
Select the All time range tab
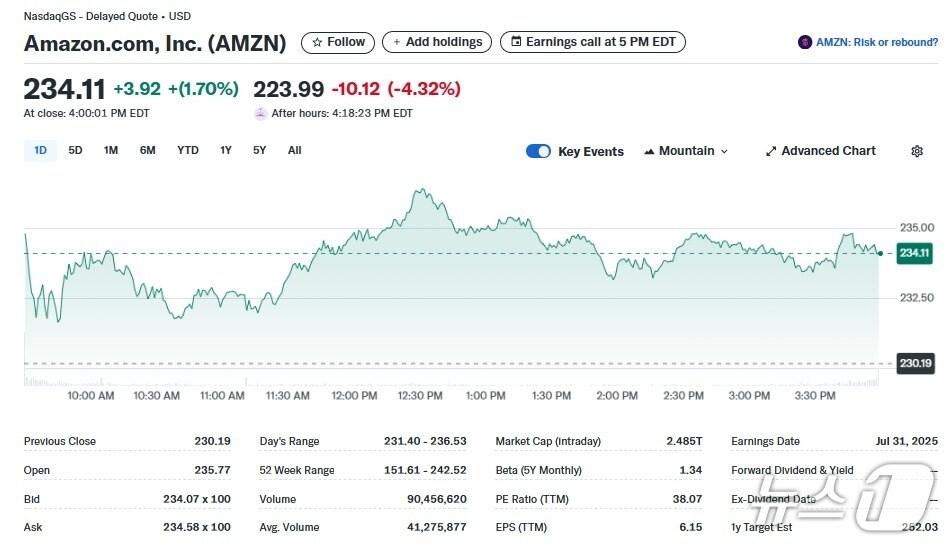pyautogui.click(x=294, y=150)
